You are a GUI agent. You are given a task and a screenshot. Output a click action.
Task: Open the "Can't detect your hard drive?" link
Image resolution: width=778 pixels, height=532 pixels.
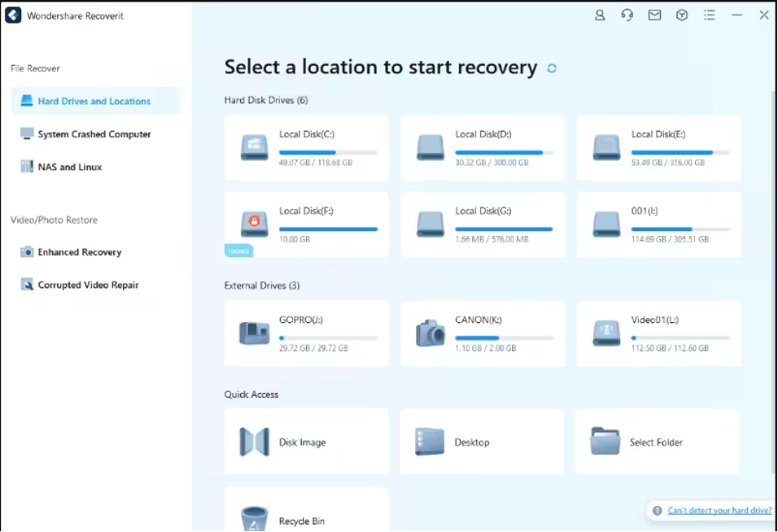tap(719, 511)
